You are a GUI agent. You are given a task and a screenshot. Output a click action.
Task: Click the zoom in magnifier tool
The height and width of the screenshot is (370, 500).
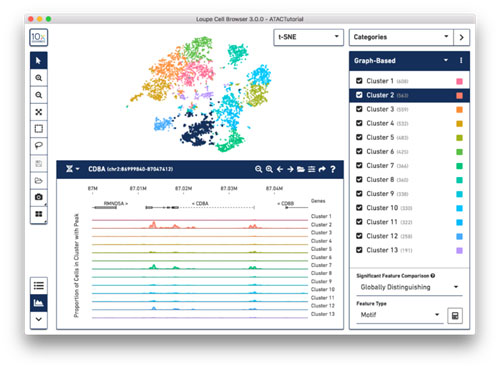pos(39,78)
